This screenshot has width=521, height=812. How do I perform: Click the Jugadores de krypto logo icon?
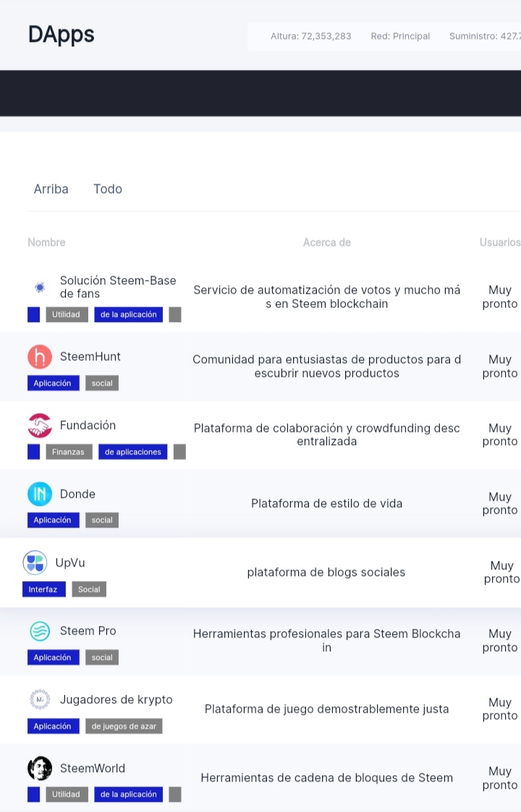click(40, 700)
